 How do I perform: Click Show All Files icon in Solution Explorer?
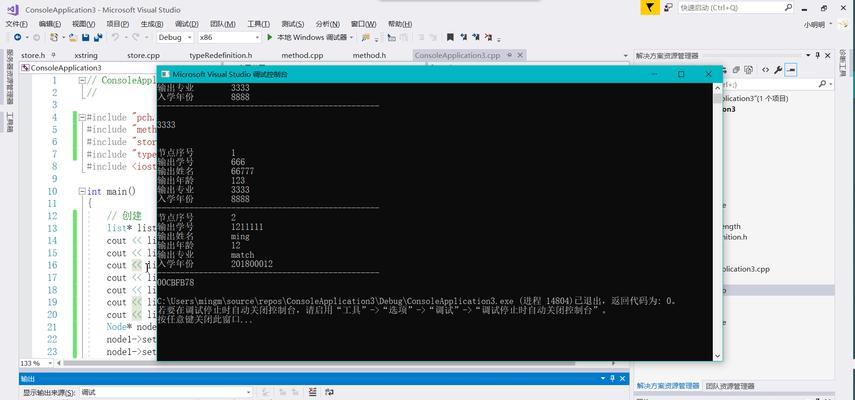749,70
